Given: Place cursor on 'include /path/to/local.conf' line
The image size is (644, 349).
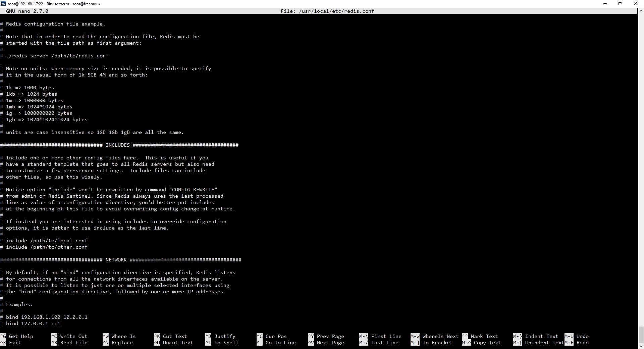Looking at the screenshot, I should tap(44, 241).
